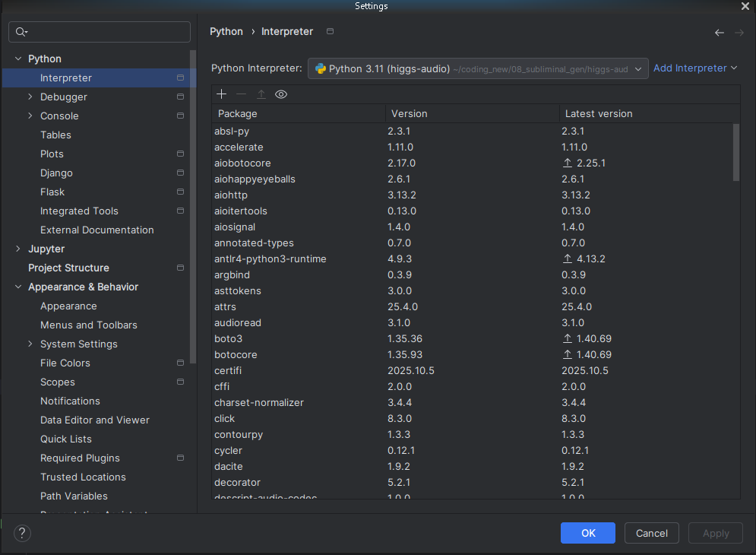Screen dimensions: 756x555
Task: Expand the Debugger settings node
Action: click(30, 97)
